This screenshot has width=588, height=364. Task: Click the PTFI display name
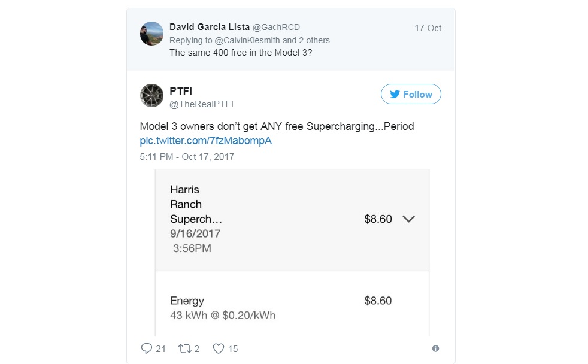coord(181,91)
